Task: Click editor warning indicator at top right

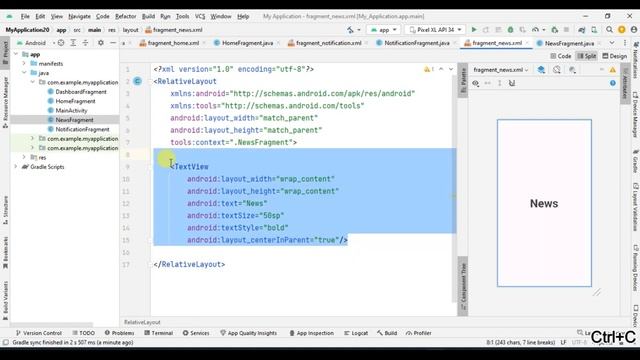Action: click(x=429, y=69)
